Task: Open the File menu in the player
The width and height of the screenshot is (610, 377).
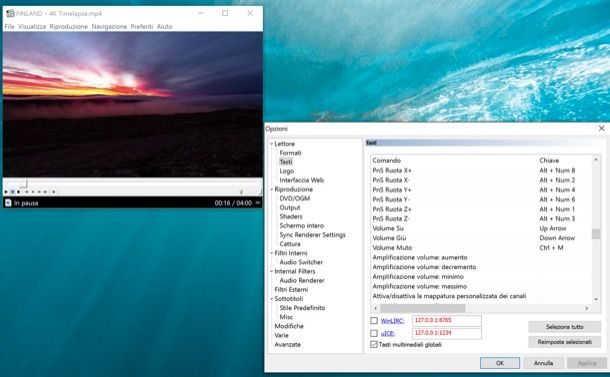Action: (x=9, y=26)
